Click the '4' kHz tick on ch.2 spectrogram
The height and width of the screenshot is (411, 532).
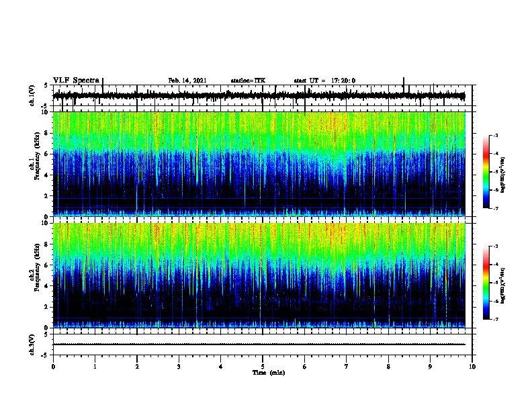click(x=47, y=286)
